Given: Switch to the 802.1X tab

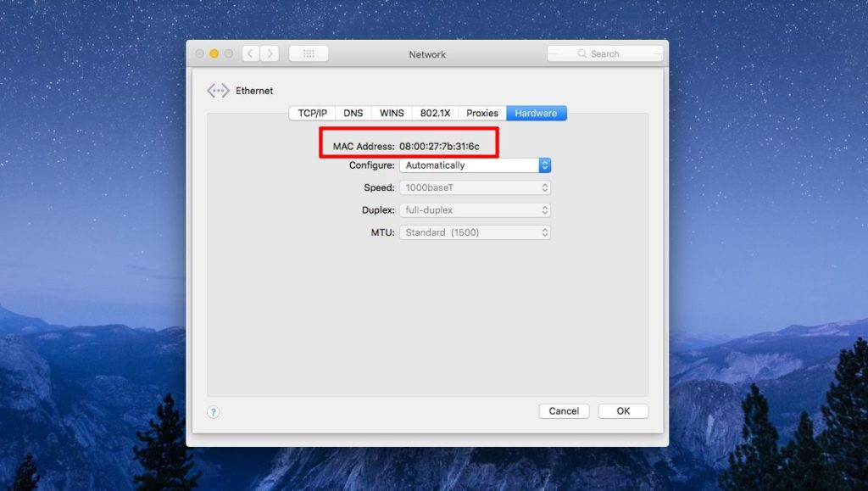Looking at the screenshot, I should pyautogui.click(x=436, y=112).
